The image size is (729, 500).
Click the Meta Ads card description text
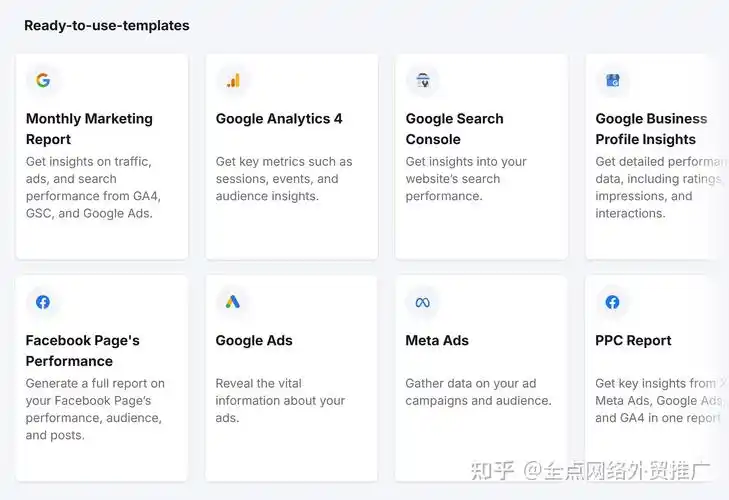pos(478,392)
